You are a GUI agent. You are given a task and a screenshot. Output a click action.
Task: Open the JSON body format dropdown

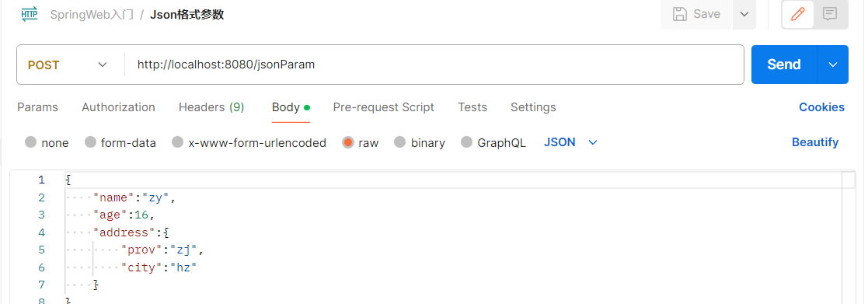click(570, 142)
